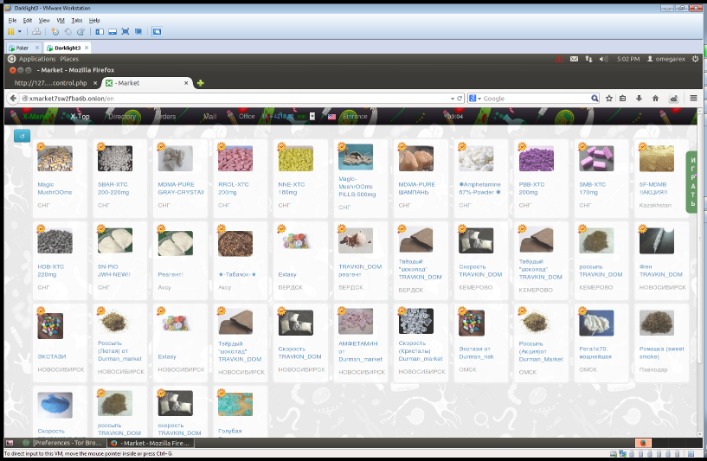The height and width of the screenshot is (461, 707).
Task: Click the network connection indicator icon
Action: click(x=589, y=59)
